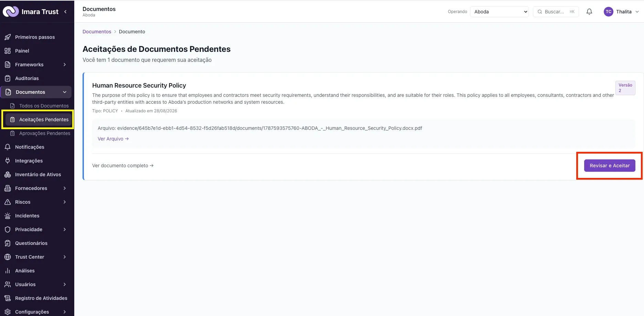Expand the Configurações submenu chevron

(x=65, y=312)
